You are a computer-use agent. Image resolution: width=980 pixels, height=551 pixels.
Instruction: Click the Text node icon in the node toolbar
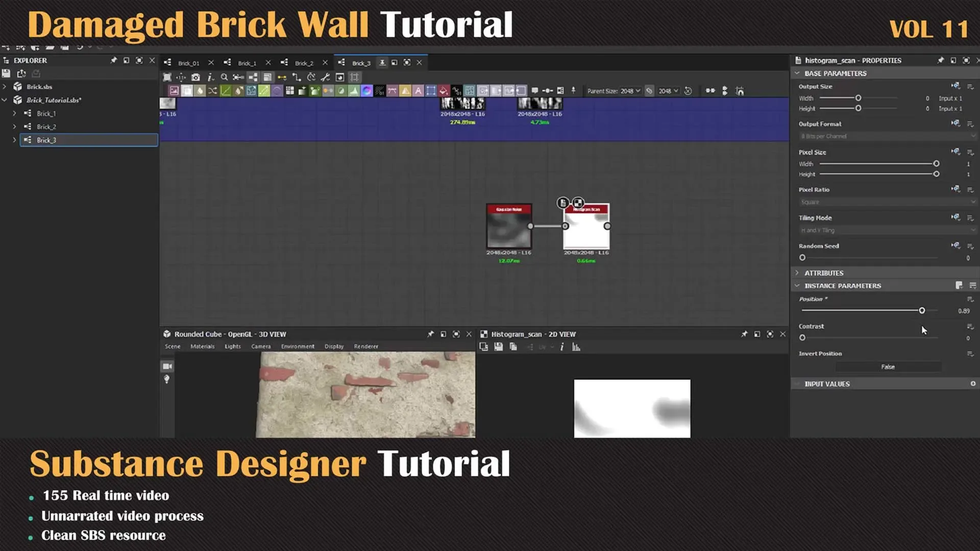point(418,90)
